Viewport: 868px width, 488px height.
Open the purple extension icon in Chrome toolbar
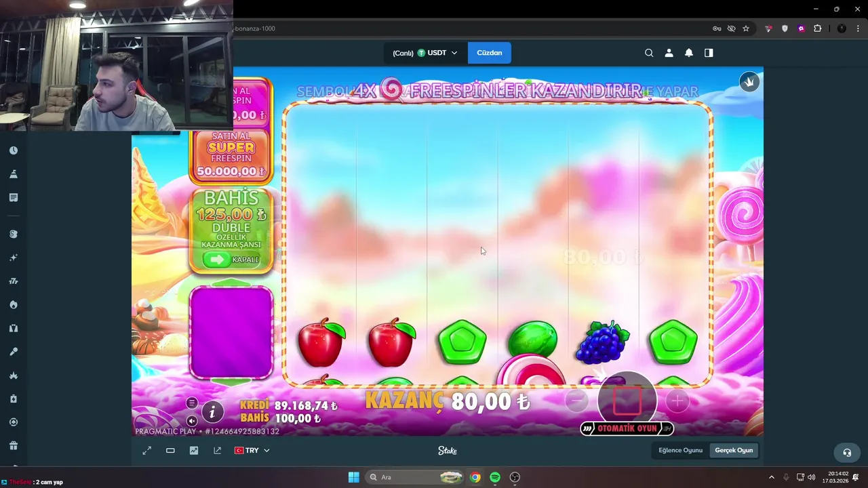[x=802, y=28]
